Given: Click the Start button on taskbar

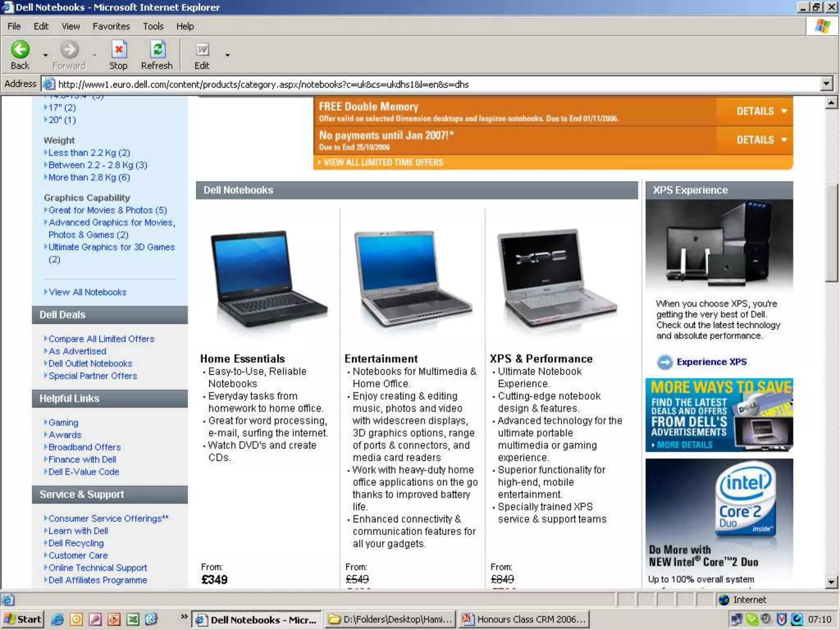Looking at the screenshot, I should 23,619.
